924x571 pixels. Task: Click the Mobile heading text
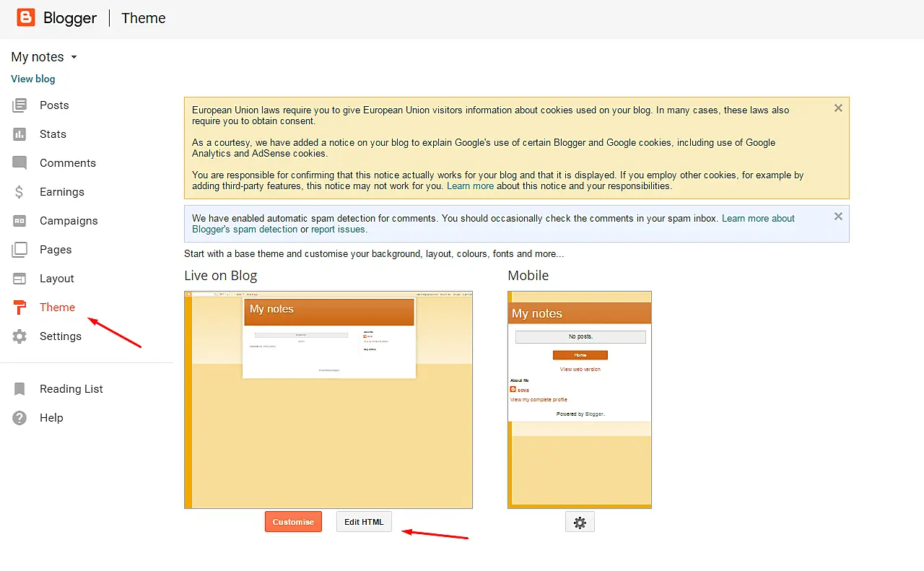(x=528, y=276)
